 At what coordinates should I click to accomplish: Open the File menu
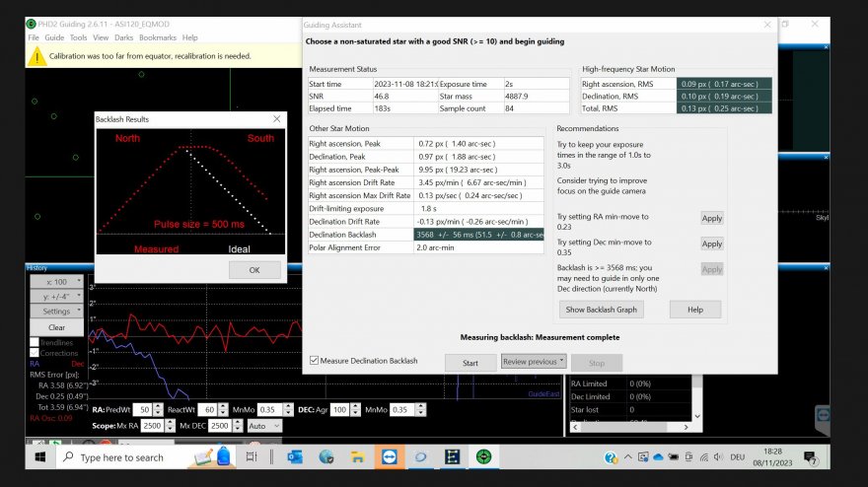[34, 37]
